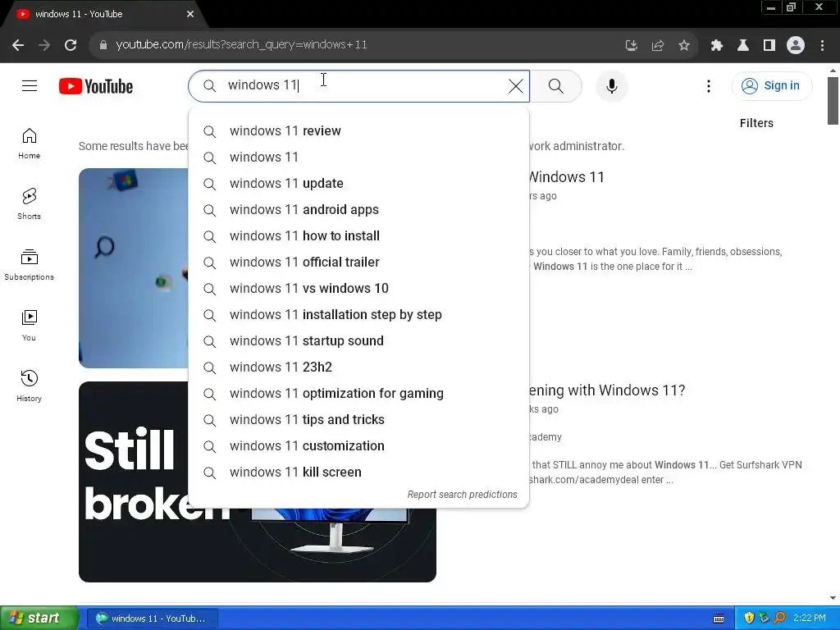Click the browser address bar URL
Screen dimensions: 840x630
point(242,45)
